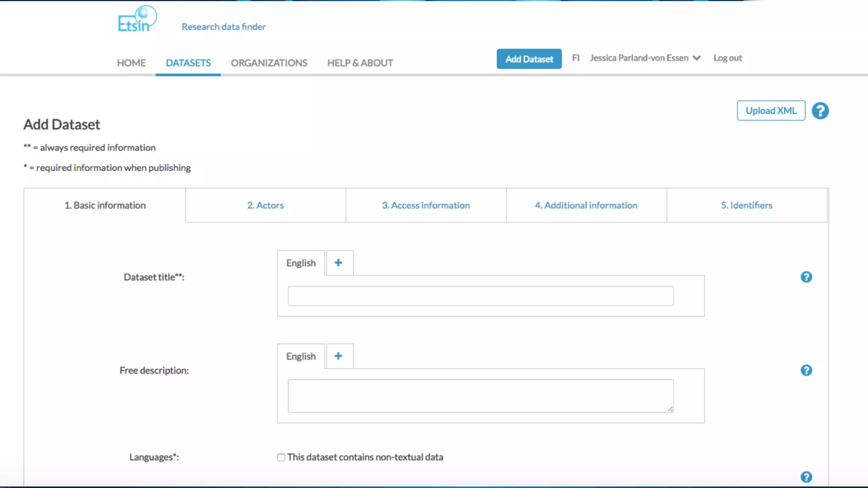Go to 3. Access information tab
868x488 pixels.
pyautogui.click(x=426, y=205)
